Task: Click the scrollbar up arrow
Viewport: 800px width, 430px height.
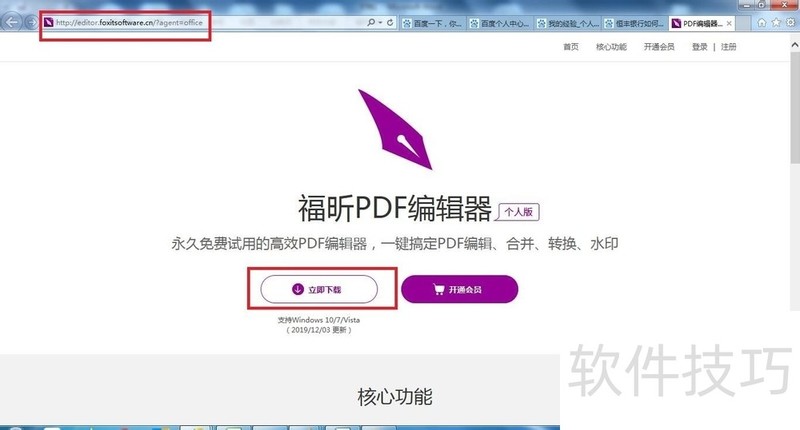Action: (x=794, y=45)
